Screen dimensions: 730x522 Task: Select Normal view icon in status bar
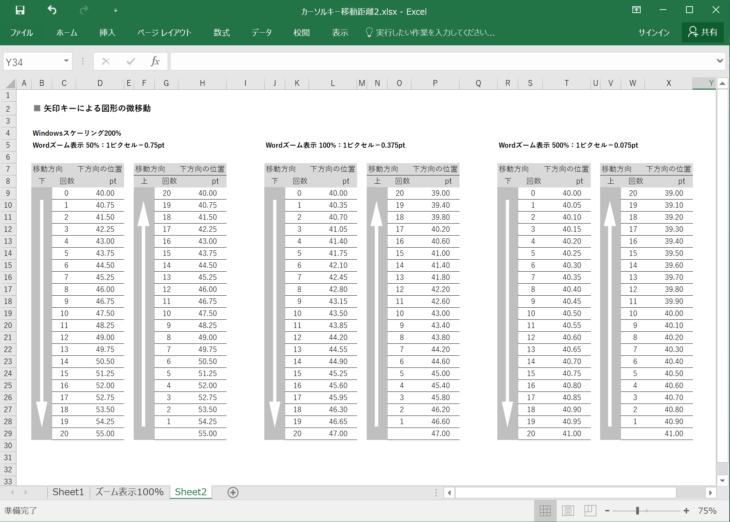pyautogui.click(x=546, y=510)
